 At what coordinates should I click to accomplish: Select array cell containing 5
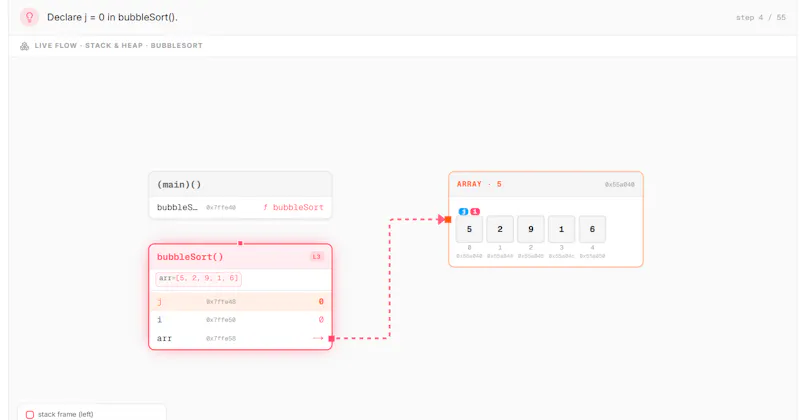coord(469,229)
